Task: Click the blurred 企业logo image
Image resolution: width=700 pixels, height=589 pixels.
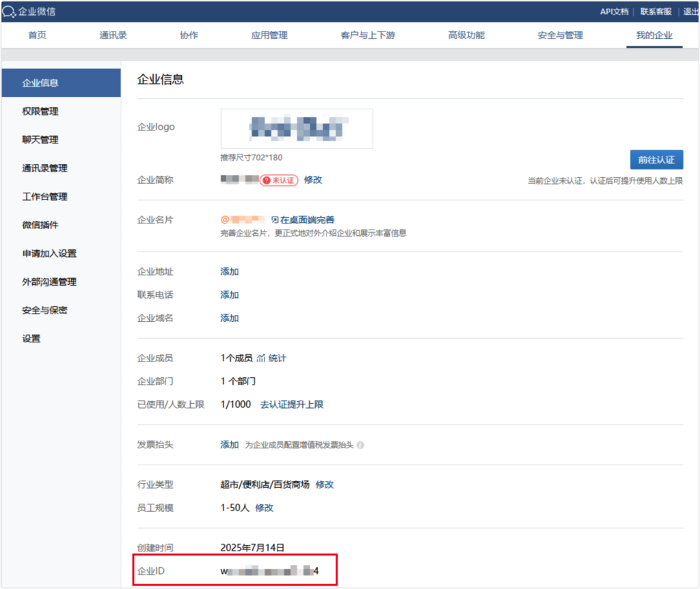Action: 297,128
